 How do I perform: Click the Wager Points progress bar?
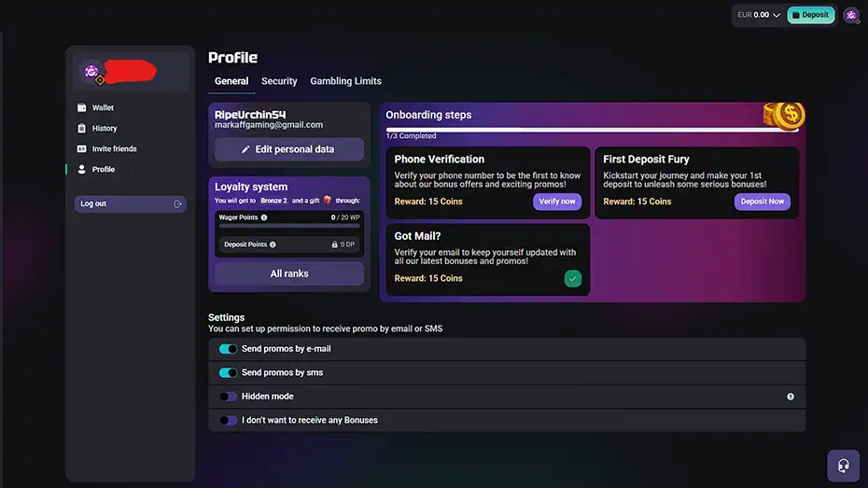(x=289, y=226)
